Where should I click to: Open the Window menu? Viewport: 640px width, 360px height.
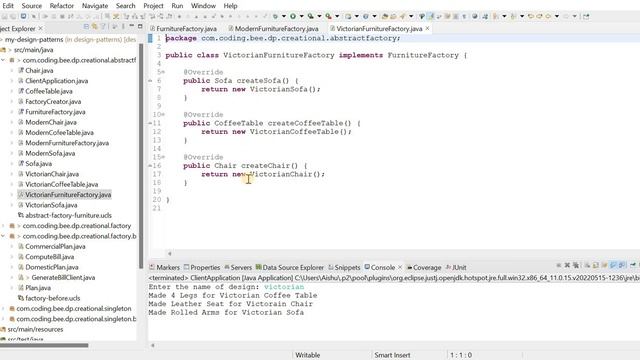(203, 6)
